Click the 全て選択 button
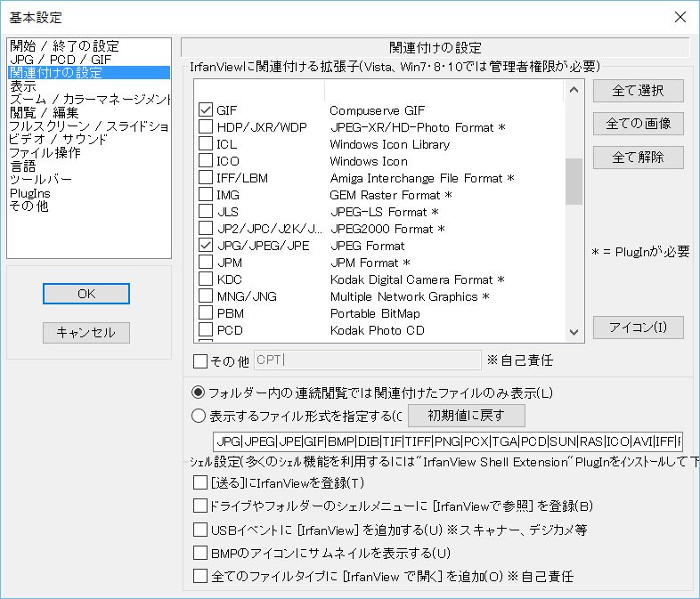The width and height of the screenshot is (700, 599). tap(638, 91)
